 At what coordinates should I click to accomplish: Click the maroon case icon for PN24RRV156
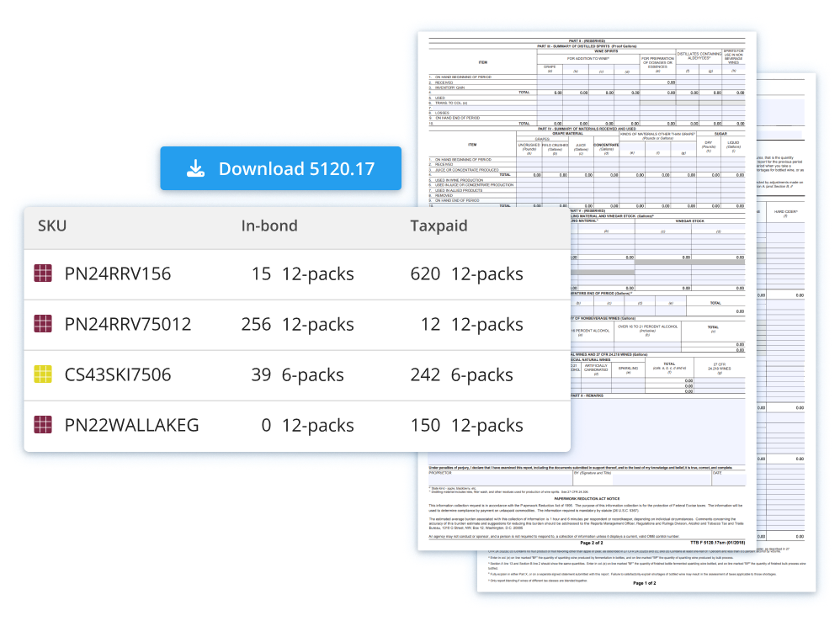click(43, 274)
